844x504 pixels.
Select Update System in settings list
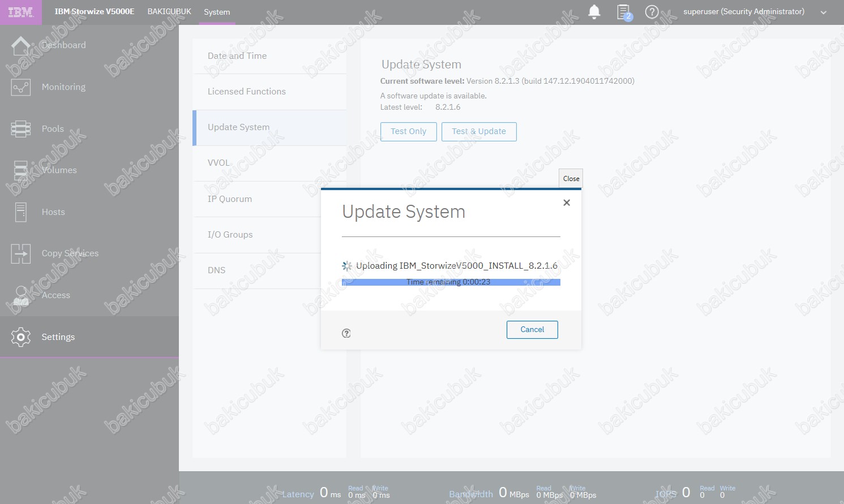tap(269, 127)
